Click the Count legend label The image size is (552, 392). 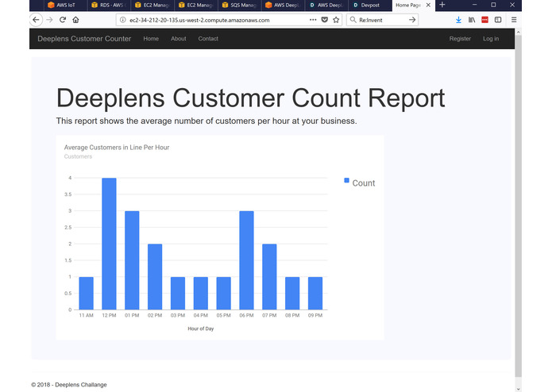tap(364, 183)
